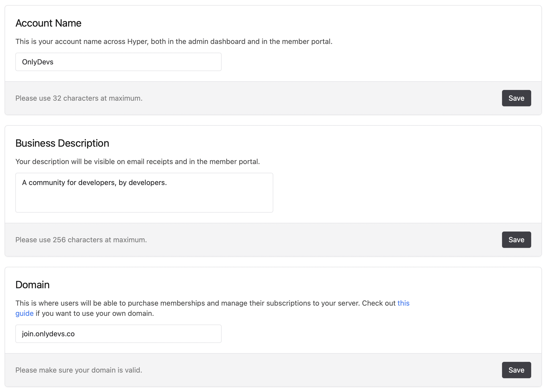Click empty space right of OnlyDevs in the field
The width and height of the screenshot is (546, 392).
click(153, 62)
